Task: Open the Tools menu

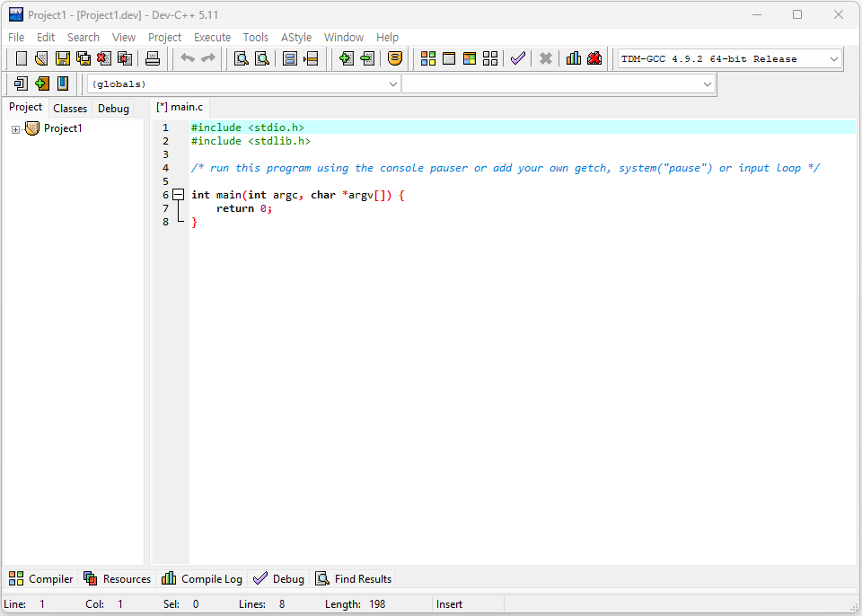Action: coord(256,38)
